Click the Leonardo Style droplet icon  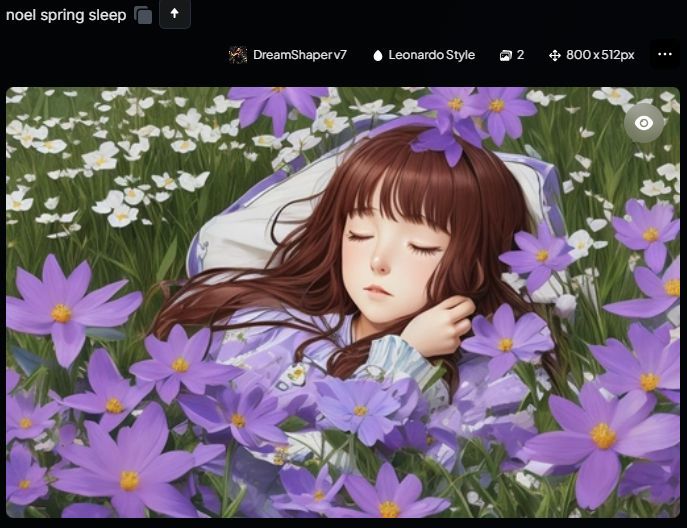click(378, 55)
